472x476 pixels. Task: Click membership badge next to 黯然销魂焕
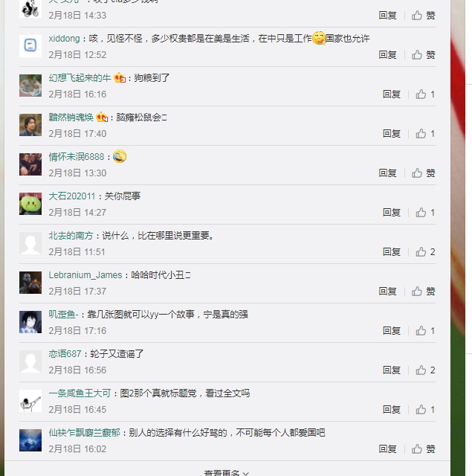tap(102, 117)
